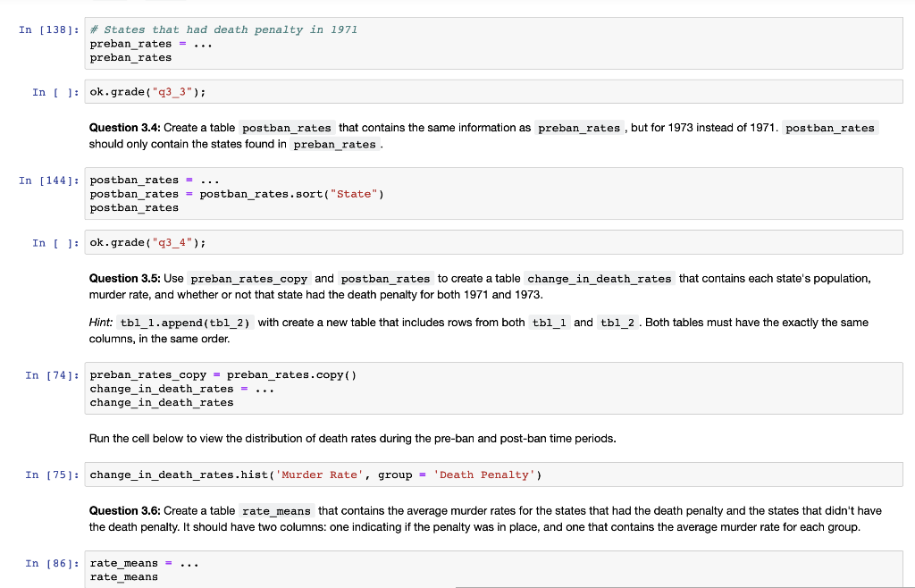The width and height of the screenshot is (915, 588).
Task: Click the line 'preban_rates = ...'
Action: click(151, 44)
